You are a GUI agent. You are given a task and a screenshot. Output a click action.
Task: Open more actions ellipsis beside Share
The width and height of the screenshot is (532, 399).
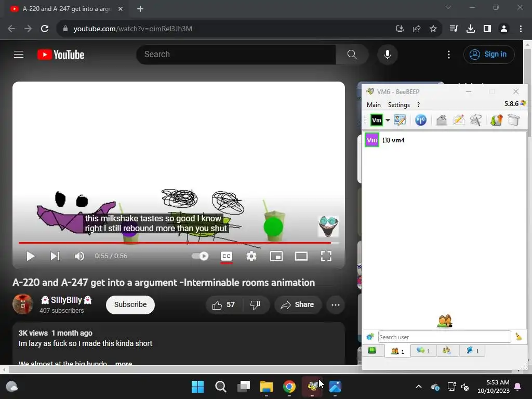[x=336, y=304]
